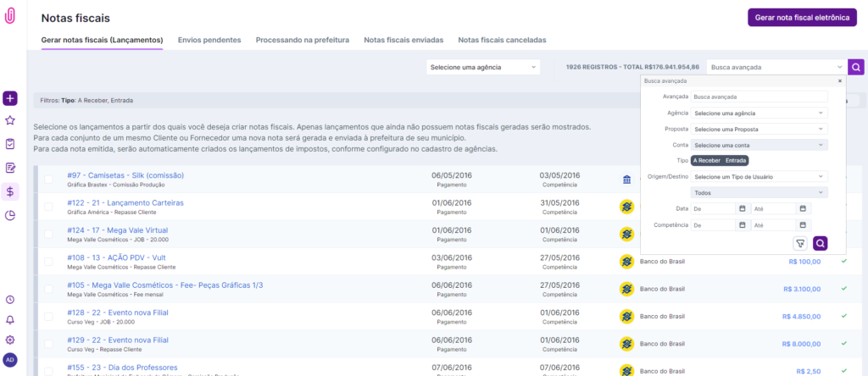Click the R$ 4.850,00 amount

802,317
